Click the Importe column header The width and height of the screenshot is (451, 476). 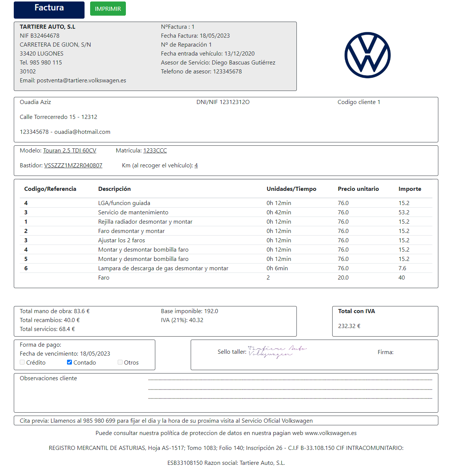click(x=410, y=189)
